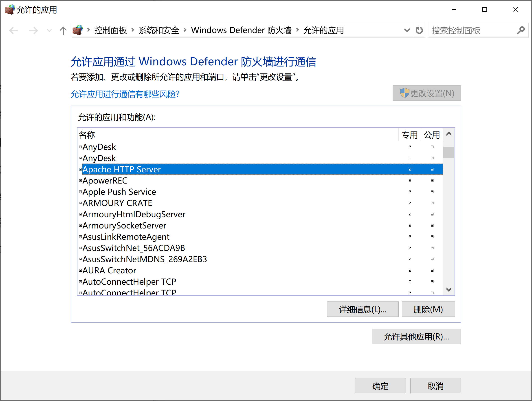Click the back navigation arrow
Screen dimensions: 532x401
(x=13, y=31)
